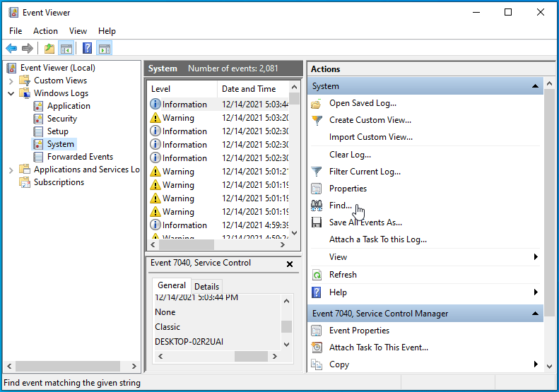559x392 pixels.
Task: Collapse the Windows Logs node
Action: [x=11, y=94]
